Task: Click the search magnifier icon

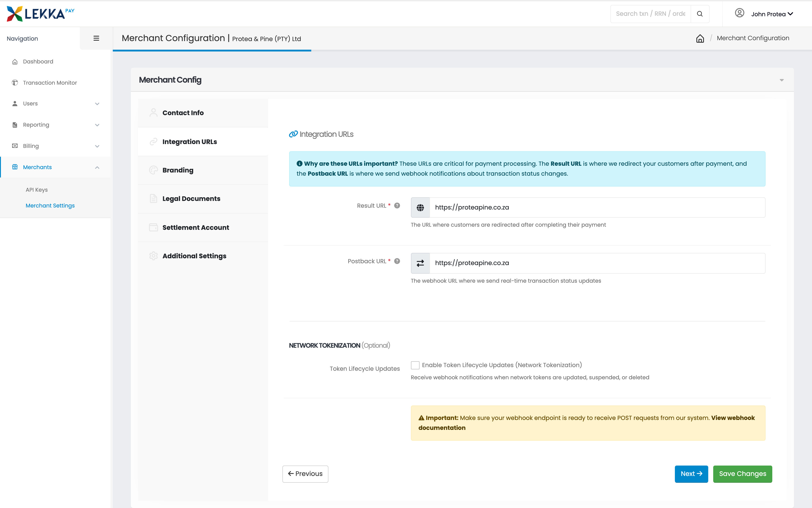Action: (x=700, y=14)
